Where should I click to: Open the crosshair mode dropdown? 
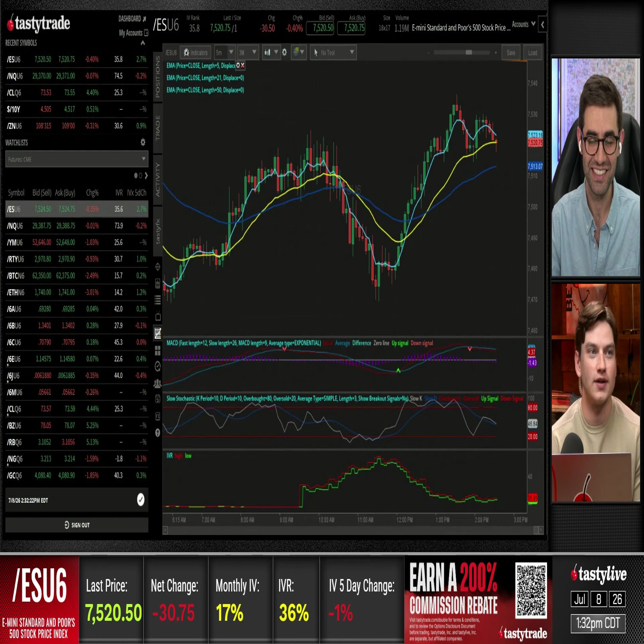point(299,52)
